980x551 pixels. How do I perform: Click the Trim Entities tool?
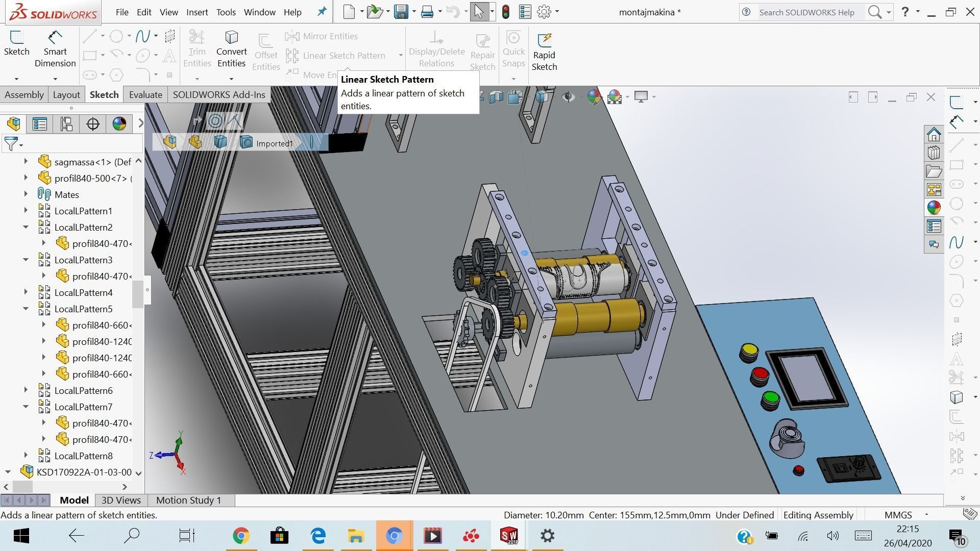tap(197, 49)
